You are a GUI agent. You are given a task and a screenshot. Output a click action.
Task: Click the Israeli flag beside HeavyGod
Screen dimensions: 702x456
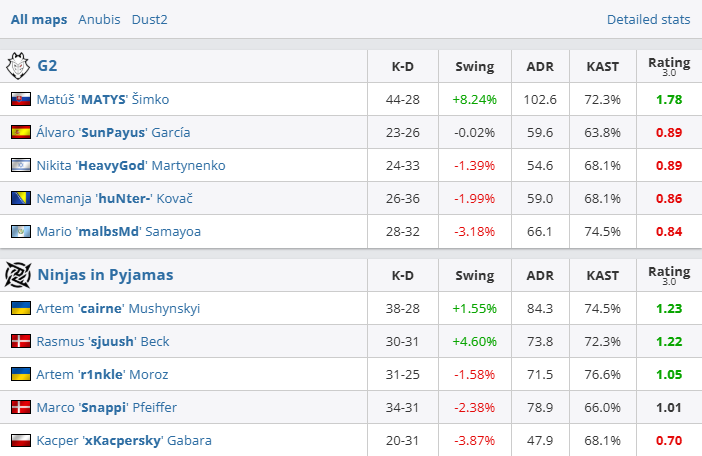[x=20, y=165]
